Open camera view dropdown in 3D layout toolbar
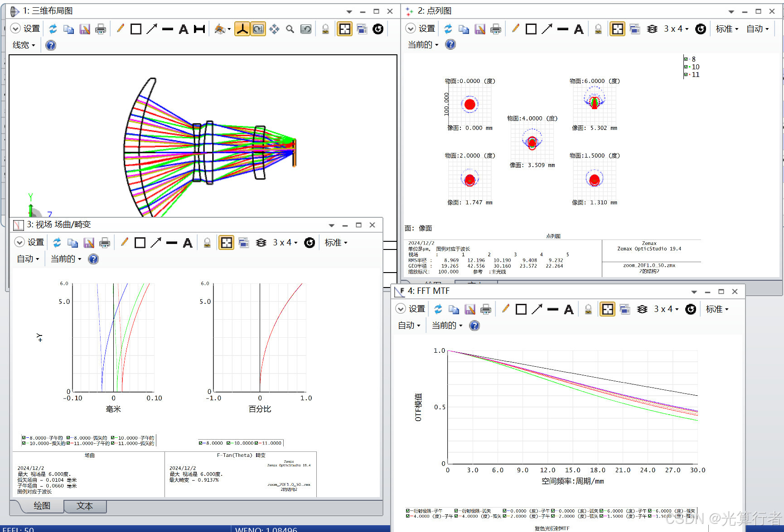The height and width of the screenshot is (532, 784). (222, 29)
